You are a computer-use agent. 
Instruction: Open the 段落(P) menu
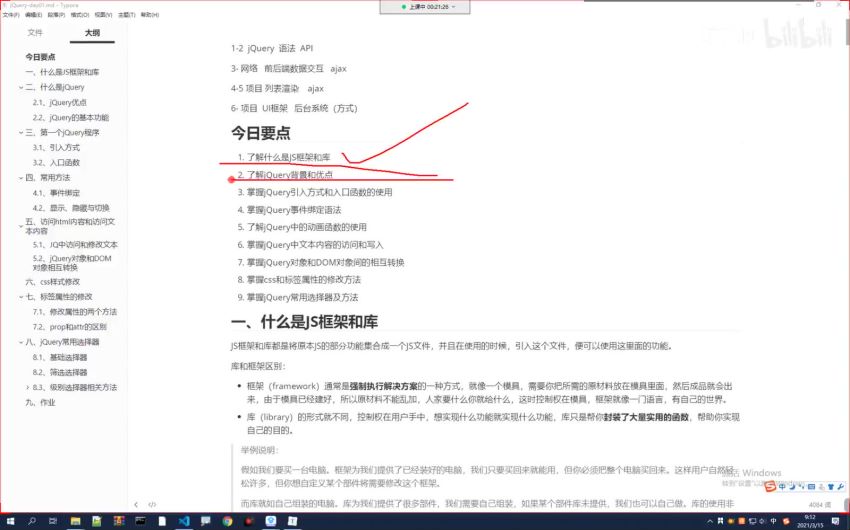click(56, 15)
